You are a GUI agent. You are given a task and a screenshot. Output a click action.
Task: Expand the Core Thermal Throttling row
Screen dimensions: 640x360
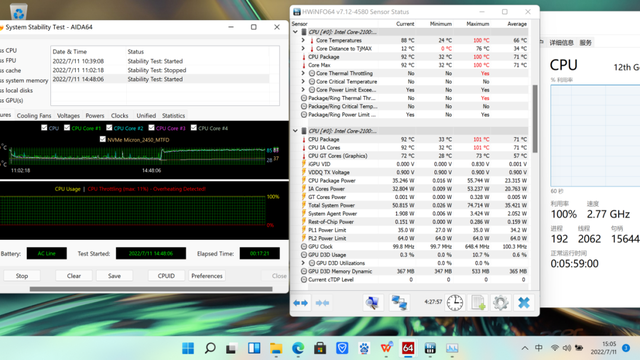(303, 73)
